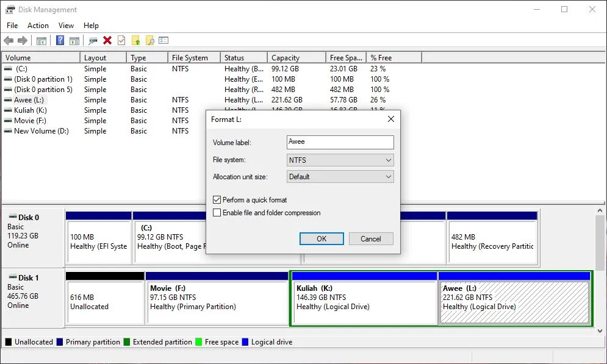Open the Action menu
This screenshot has width=607, height=364.
pyautogui.click(x=38, y=26)
